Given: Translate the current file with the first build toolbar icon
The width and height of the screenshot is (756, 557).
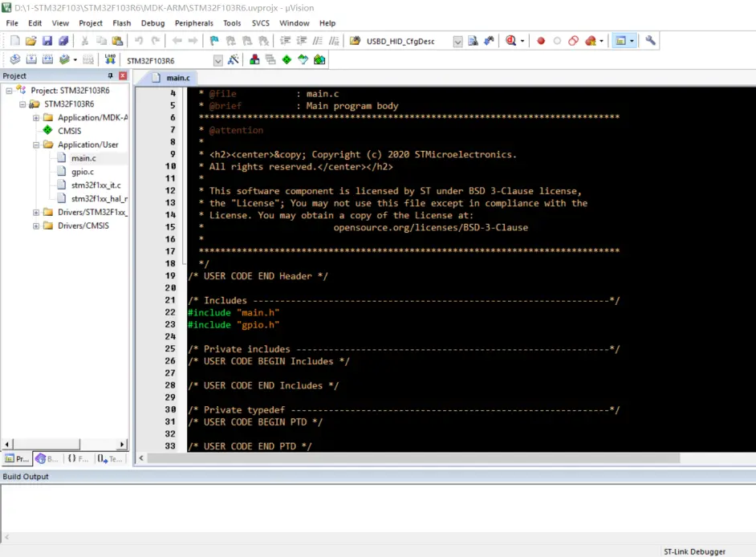Looking at the screenshot, I should tap(15, 60).
